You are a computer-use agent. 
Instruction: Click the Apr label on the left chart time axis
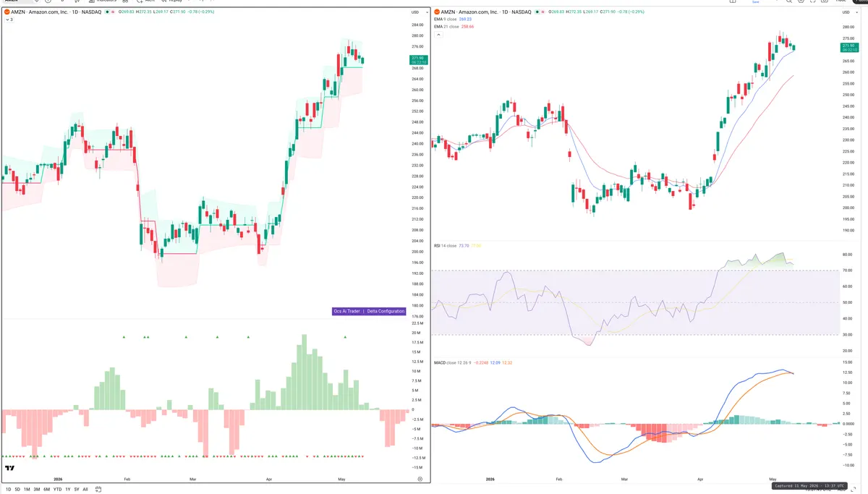click(269, 479)
